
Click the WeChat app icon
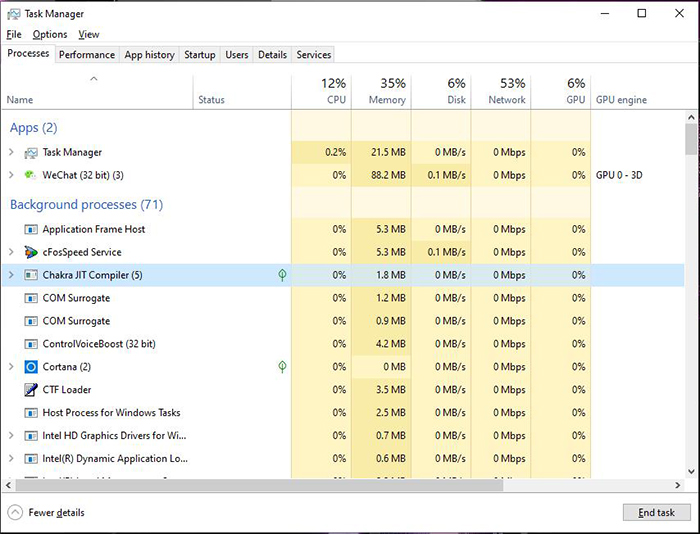tap(31, 175)
